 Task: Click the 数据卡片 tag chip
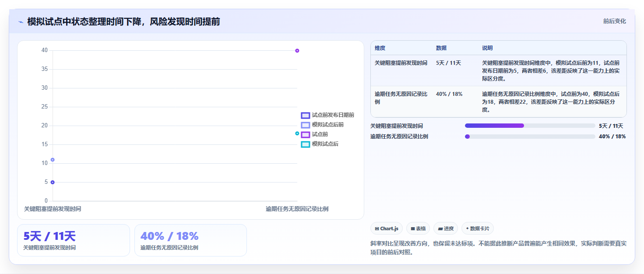pos(478,228)
